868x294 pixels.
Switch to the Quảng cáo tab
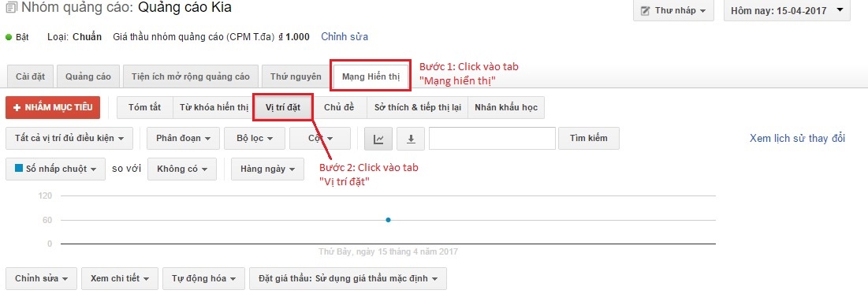click(88, 77)
